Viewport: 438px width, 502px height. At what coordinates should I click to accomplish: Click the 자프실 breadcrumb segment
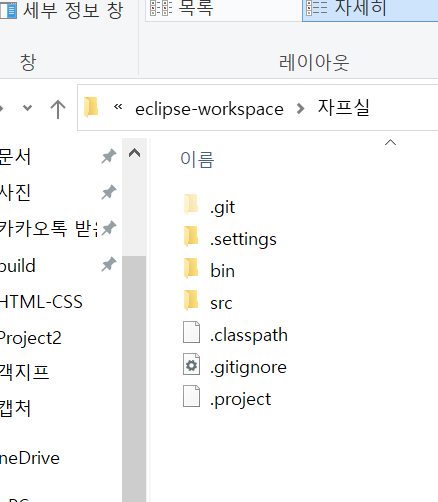pos(344,108)
